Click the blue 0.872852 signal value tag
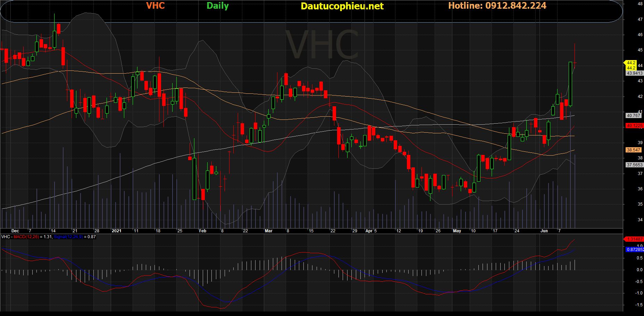 [x=635, y=250]
